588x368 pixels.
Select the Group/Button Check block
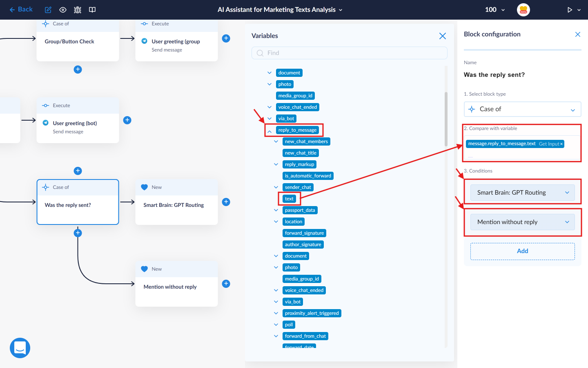coord(78,41)
